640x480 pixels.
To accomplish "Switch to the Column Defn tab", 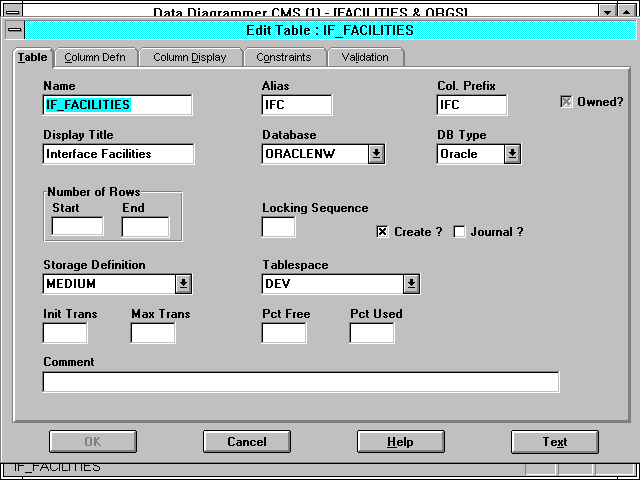I will [95, 57].
